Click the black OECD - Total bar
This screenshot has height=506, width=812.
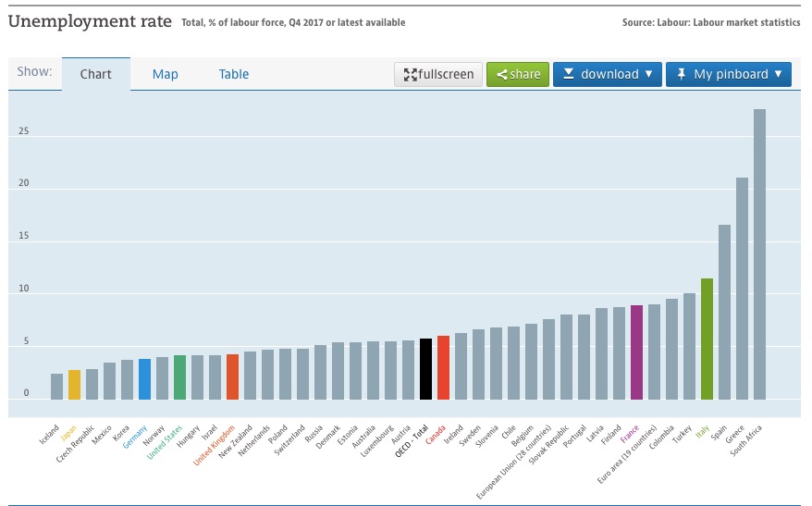425,369
